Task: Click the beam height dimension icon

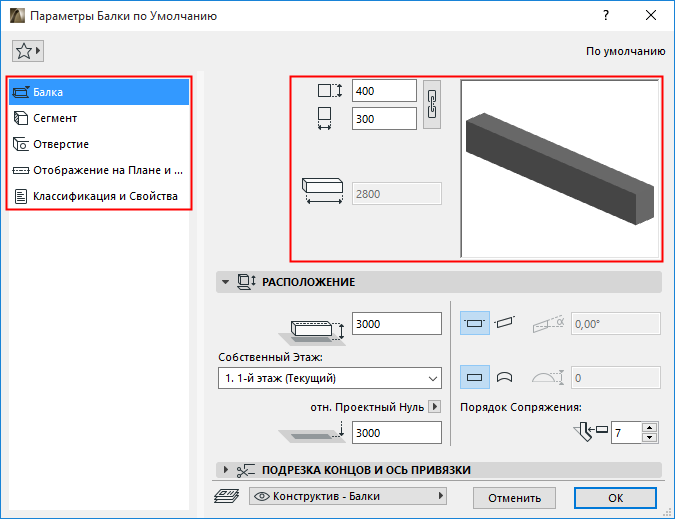Action: [x=330, y=91]
